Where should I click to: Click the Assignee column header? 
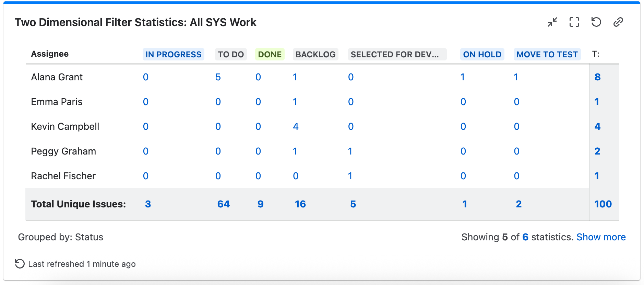pos(50,54)
